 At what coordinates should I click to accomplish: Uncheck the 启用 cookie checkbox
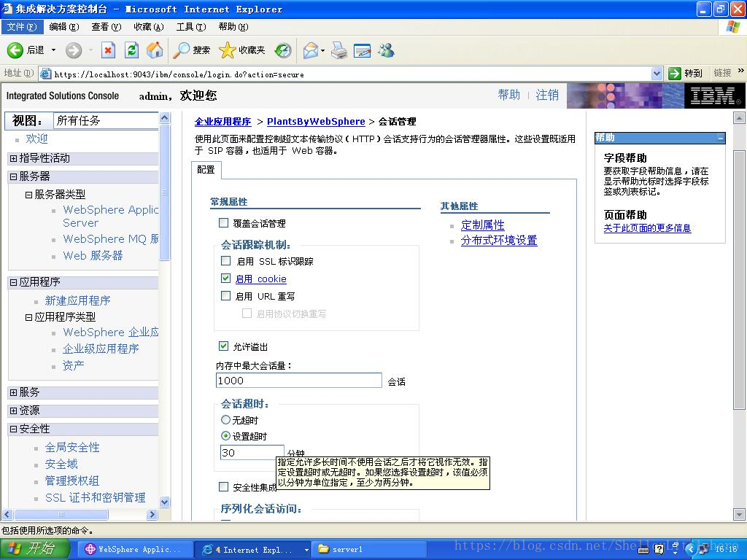click(x=226, y=278)
